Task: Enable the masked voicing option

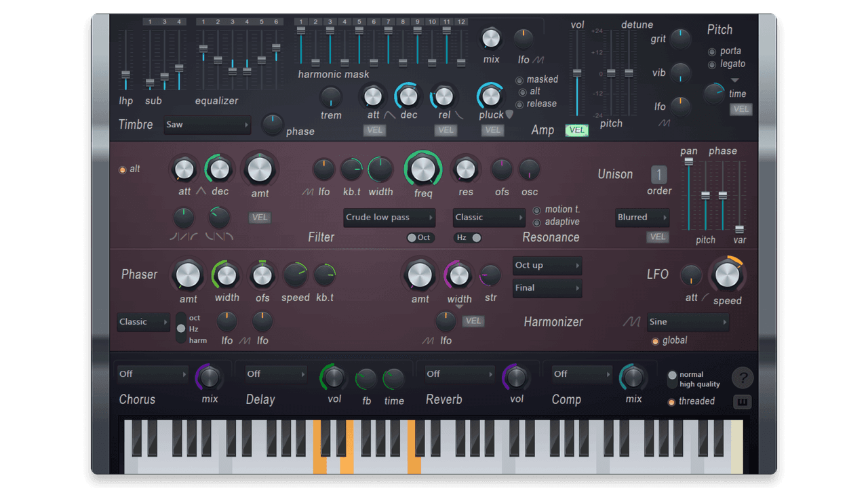Action: pos(519,79)
